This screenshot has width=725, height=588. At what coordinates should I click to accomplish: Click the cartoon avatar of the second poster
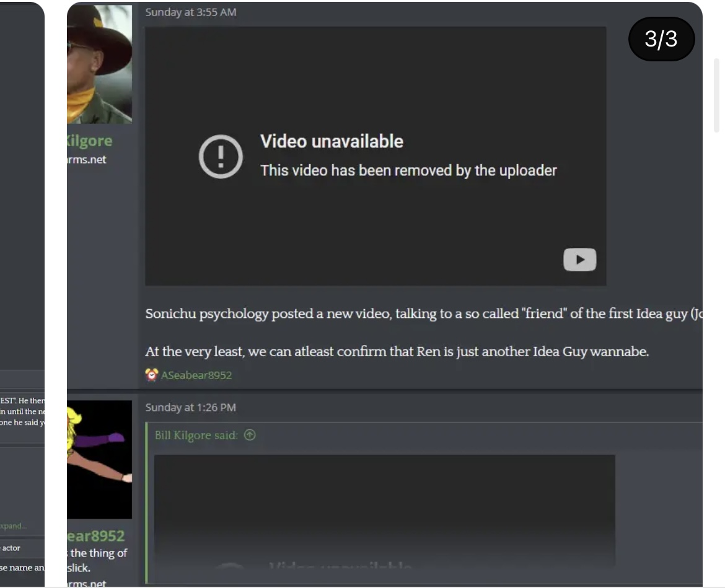pyautogui.click(x=99, y=460)
